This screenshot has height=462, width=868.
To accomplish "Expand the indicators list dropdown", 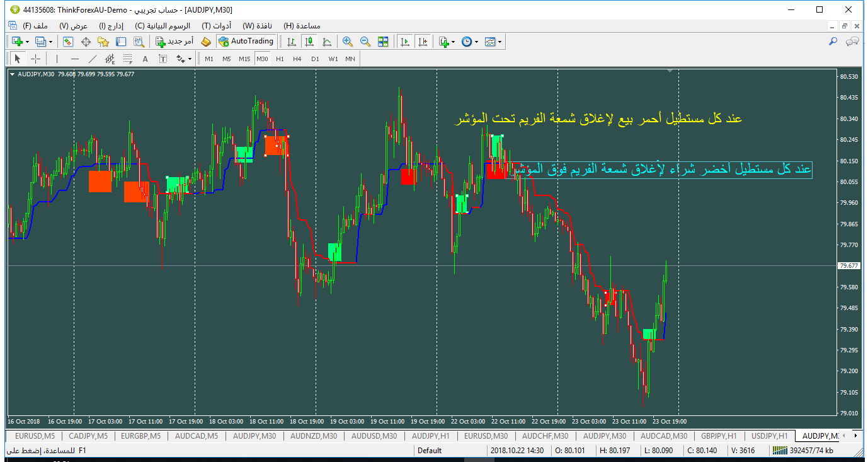I will pos(447,42).
